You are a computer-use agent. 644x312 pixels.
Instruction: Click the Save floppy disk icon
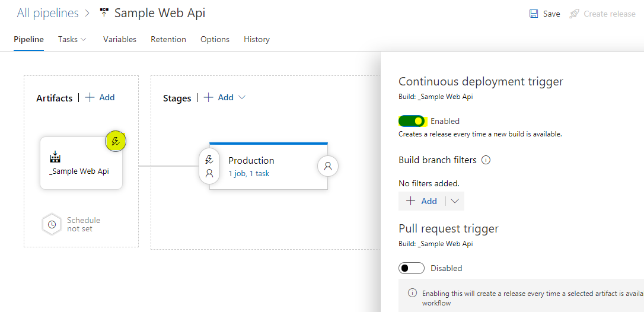pos(534,14)
